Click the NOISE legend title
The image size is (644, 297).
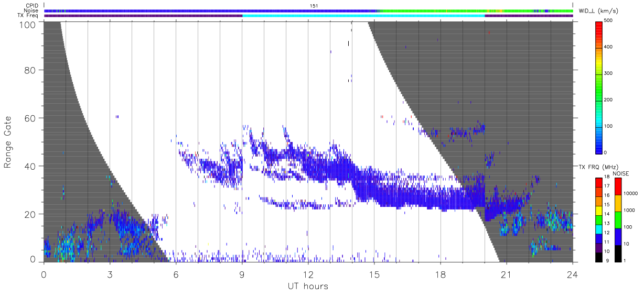(621, 173)
